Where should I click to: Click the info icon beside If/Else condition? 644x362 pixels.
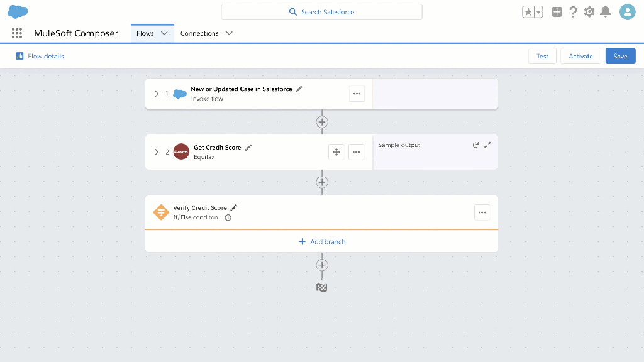pyautogui.click(x=228, y=218)
